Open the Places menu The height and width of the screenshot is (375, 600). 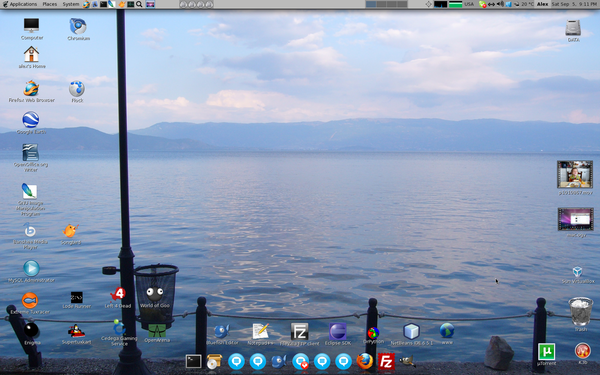pyautogui.click(x=50, y=4)
